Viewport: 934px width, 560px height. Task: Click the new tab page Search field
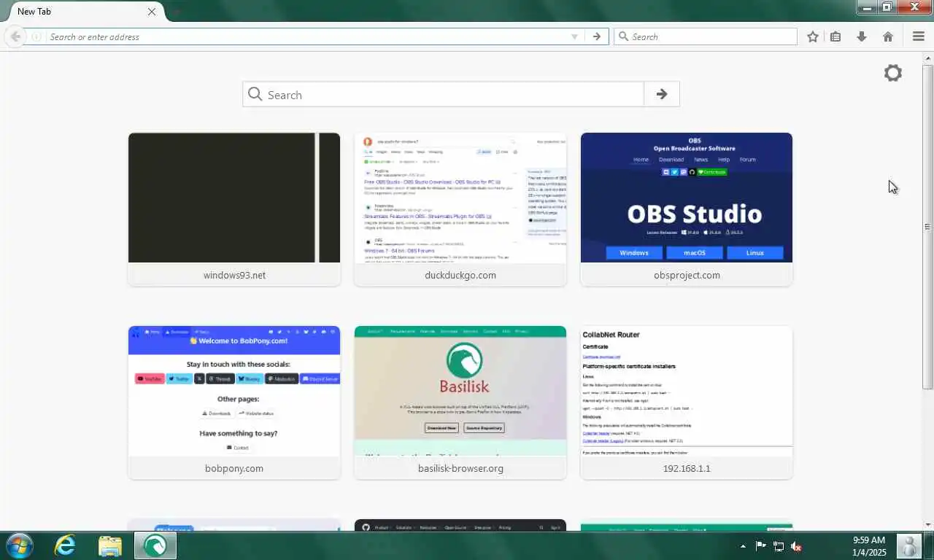pos(444,94)
